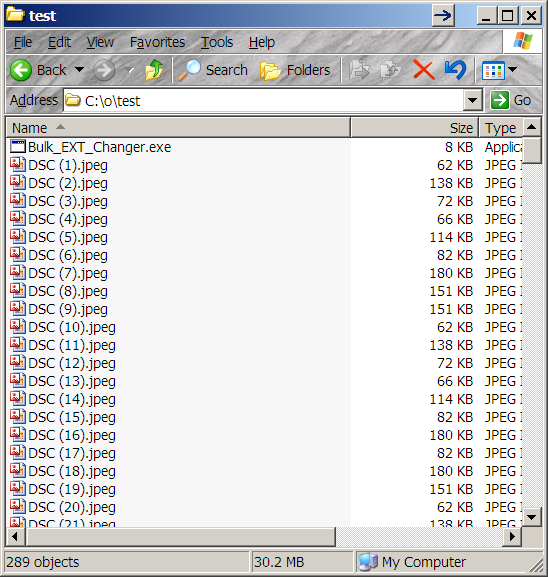Go up one folder level
Screen dimensions: 548x577
pos(154,70)
